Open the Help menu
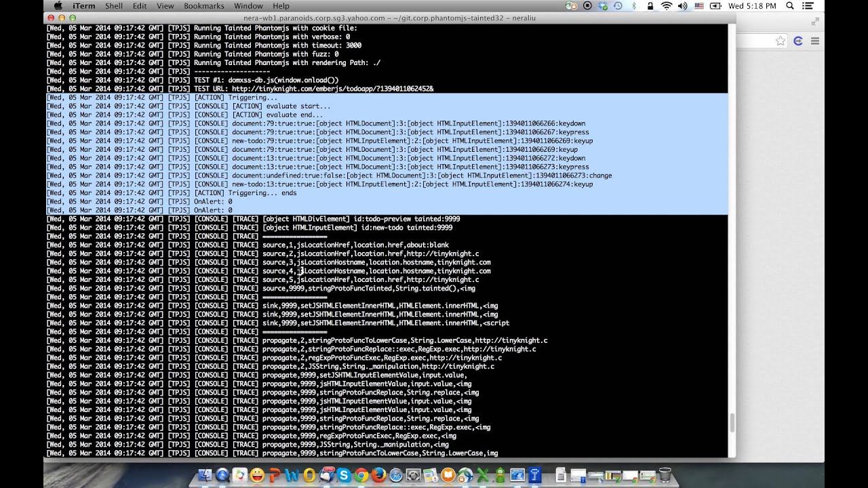This screenshot has height=488, width=868. coord(281,5)
